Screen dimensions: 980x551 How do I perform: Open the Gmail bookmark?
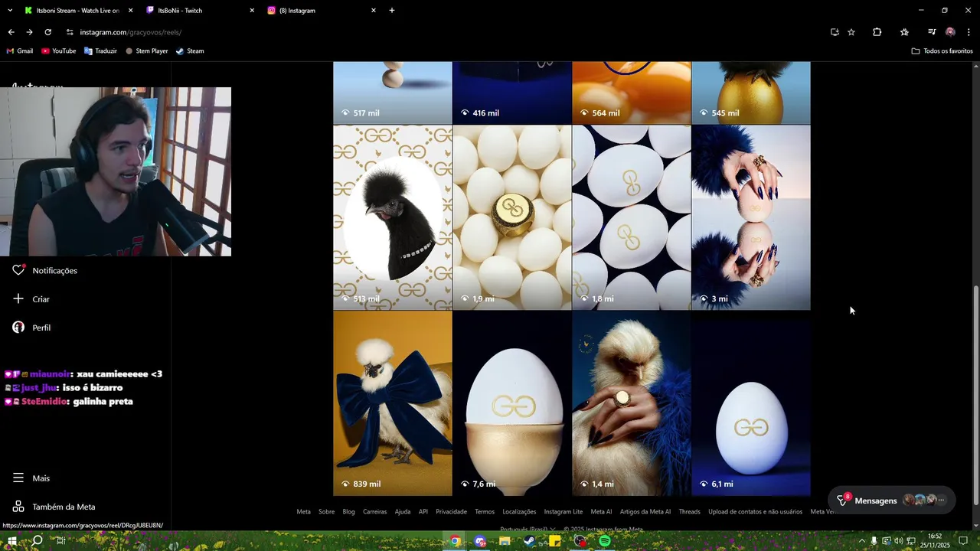click(x=20, y=51)
